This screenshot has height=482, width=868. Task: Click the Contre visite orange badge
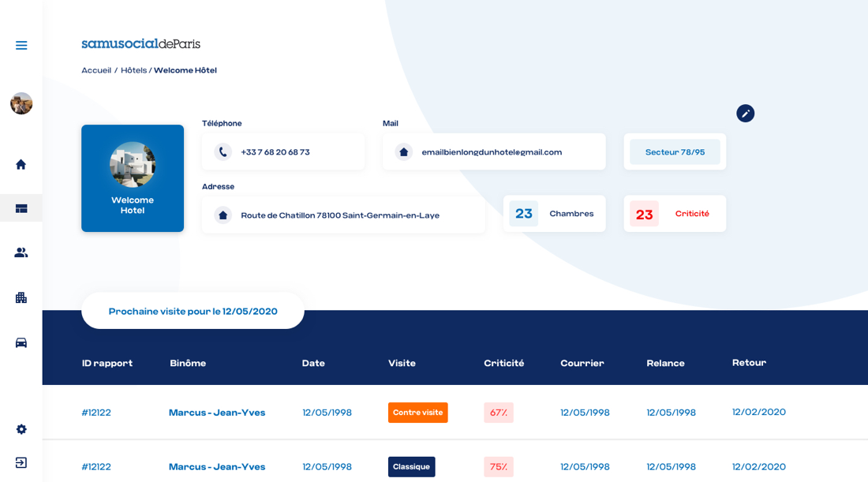coord(417,413)
